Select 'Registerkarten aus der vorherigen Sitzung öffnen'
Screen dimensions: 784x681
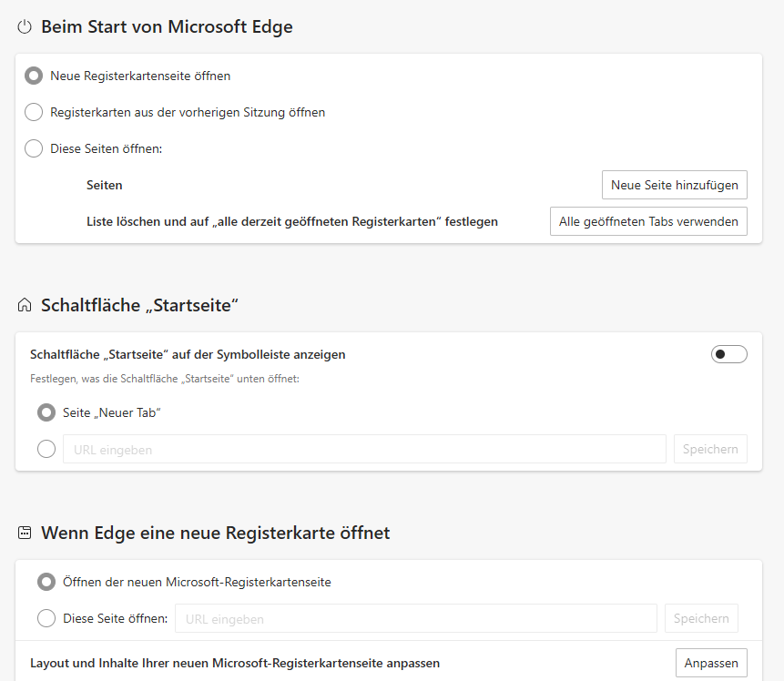click(34, 113)
